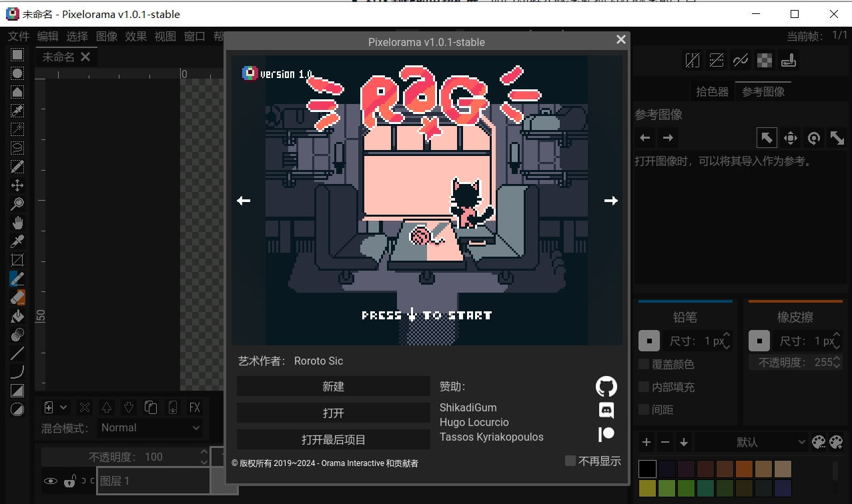The image size is (852, 504).
Task: Select the color selection tool
Action: (17, 111)
